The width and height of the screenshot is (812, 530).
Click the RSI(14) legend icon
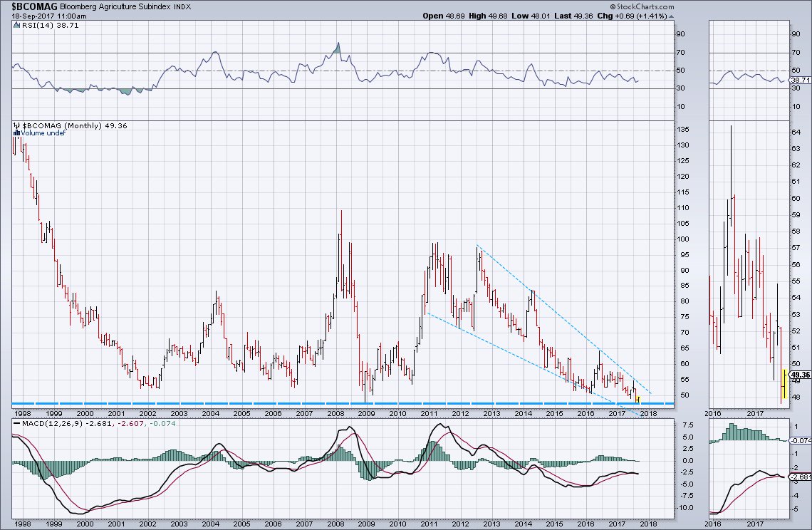(16, 24)
